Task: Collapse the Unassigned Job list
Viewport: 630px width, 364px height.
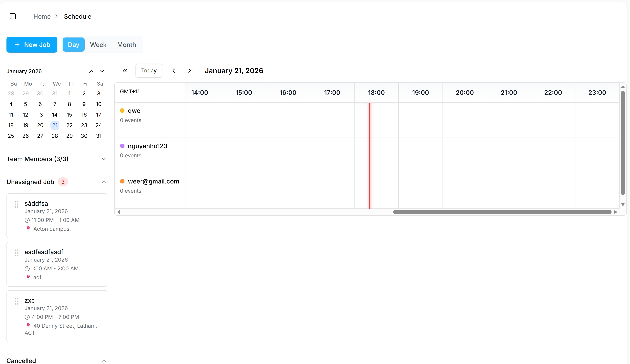Action: coord(104,182)
